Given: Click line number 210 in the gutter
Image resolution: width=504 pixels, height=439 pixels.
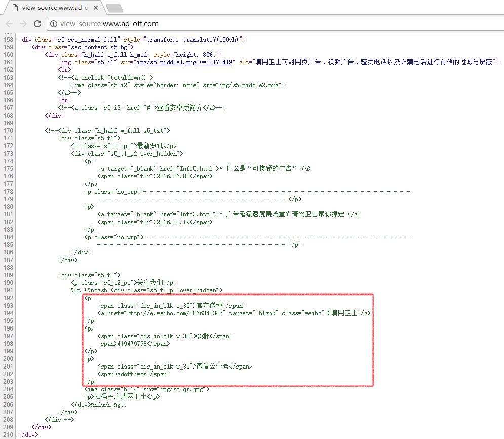Looking at the screenshot, I should [8, 435].
